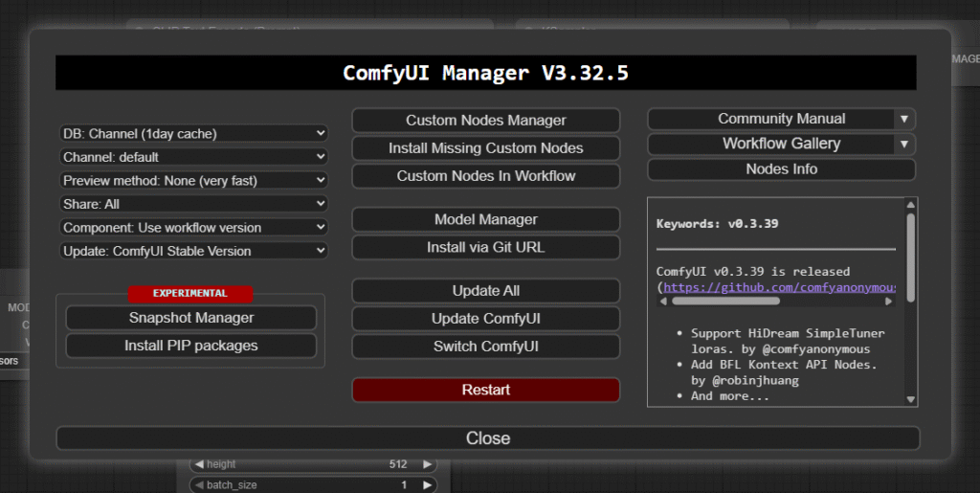The height and width of the screenshot is (493, 980).
Task: Expand the Workflow Gallery dropdown arrow
Action: click(x=903, y=144)
